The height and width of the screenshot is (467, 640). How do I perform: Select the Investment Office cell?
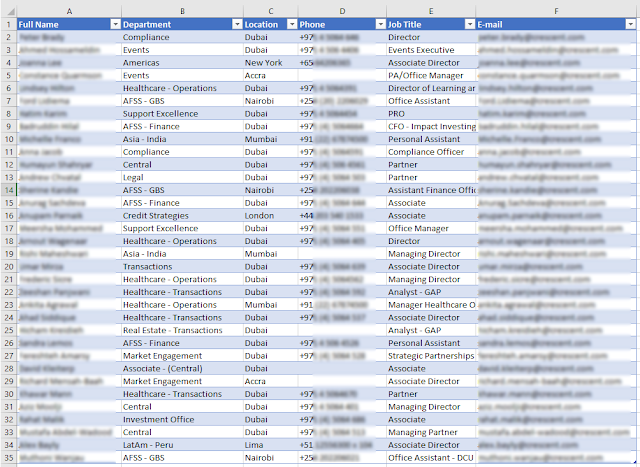tap(182, 420)
